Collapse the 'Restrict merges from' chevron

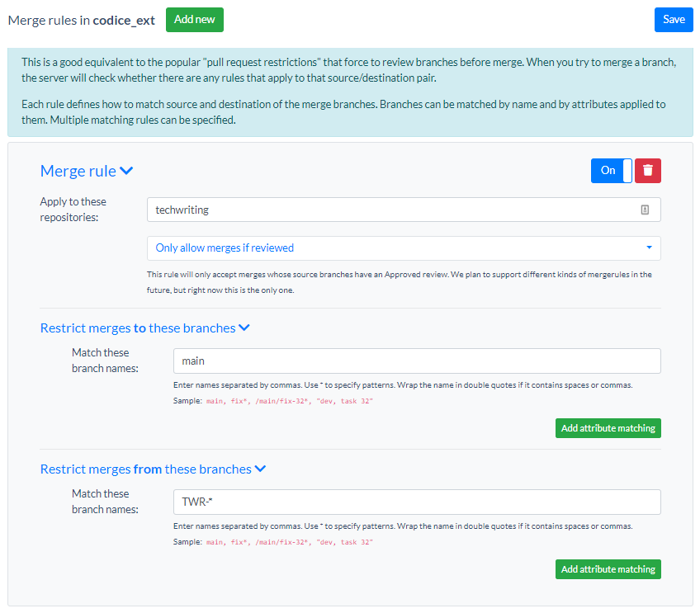click(x=260, y=469)
